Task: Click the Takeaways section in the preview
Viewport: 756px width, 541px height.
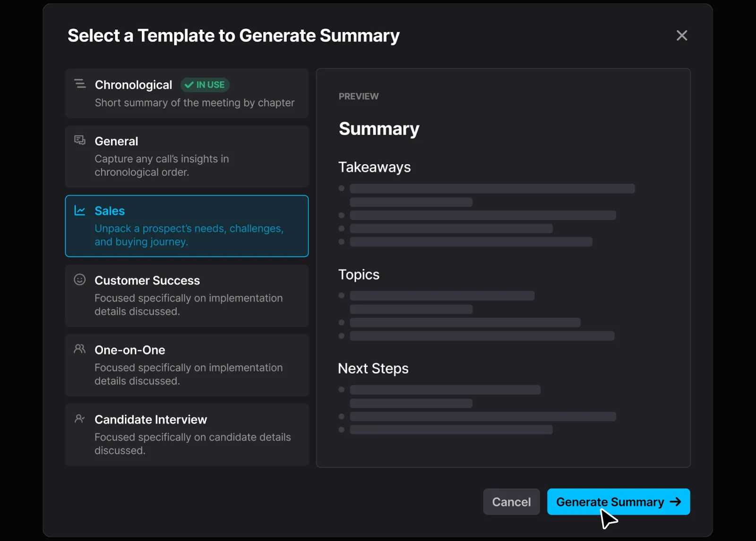Action: [x=374, y=167]
